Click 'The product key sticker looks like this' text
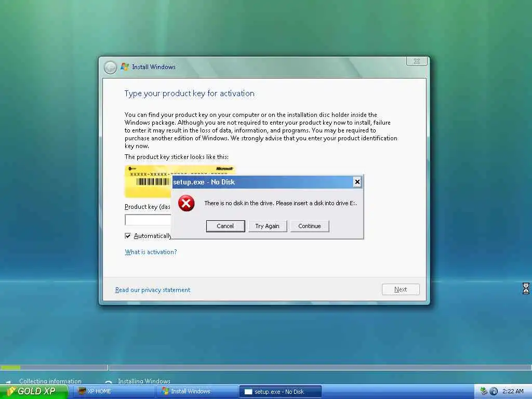Screen dimensions: 532x399 tap(177, 157)
